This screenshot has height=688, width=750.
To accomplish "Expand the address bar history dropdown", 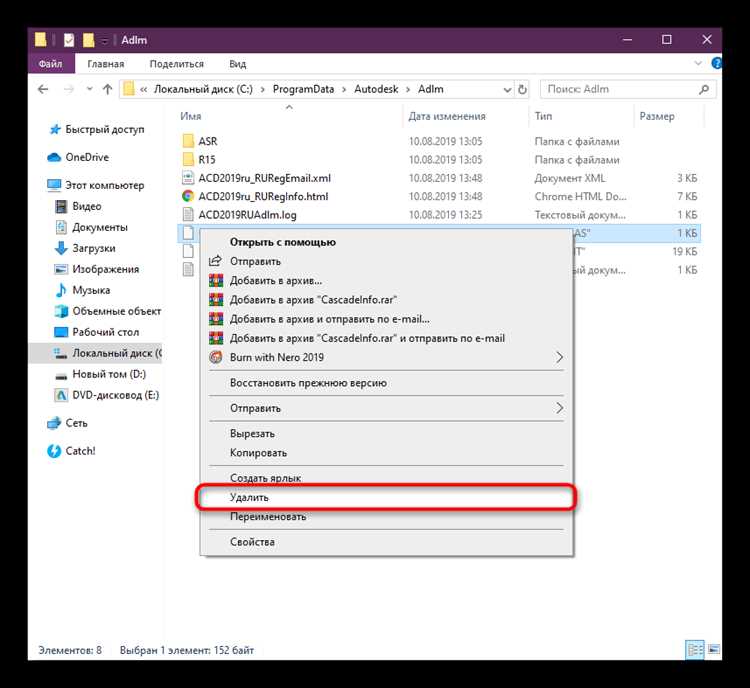I will click(x=507, y=90).
